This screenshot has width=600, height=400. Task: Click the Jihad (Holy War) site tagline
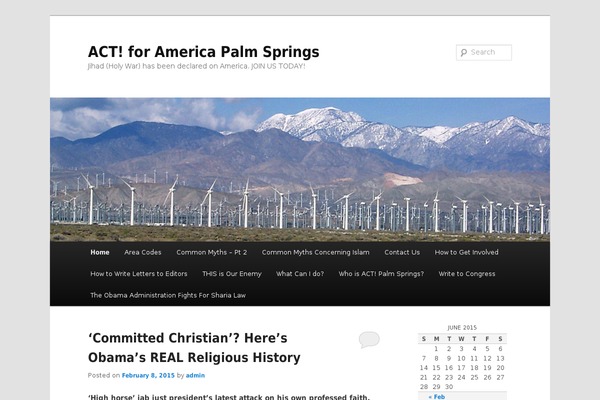point(196,66)
